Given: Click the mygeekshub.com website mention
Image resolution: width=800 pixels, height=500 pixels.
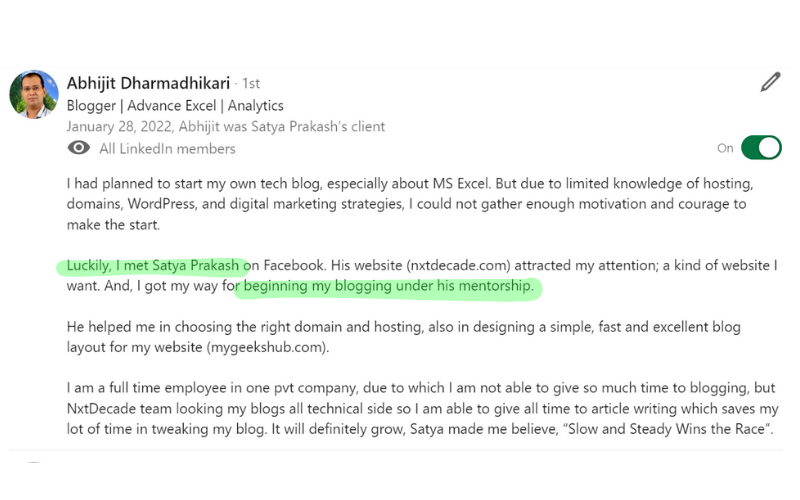Looking at the screenshot, I should 266,347.
